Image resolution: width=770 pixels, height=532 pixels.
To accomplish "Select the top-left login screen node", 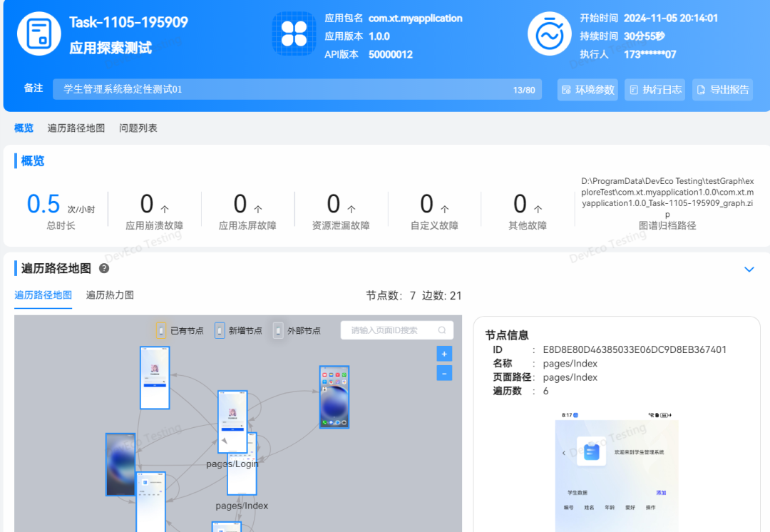I will tap(155, 378).
